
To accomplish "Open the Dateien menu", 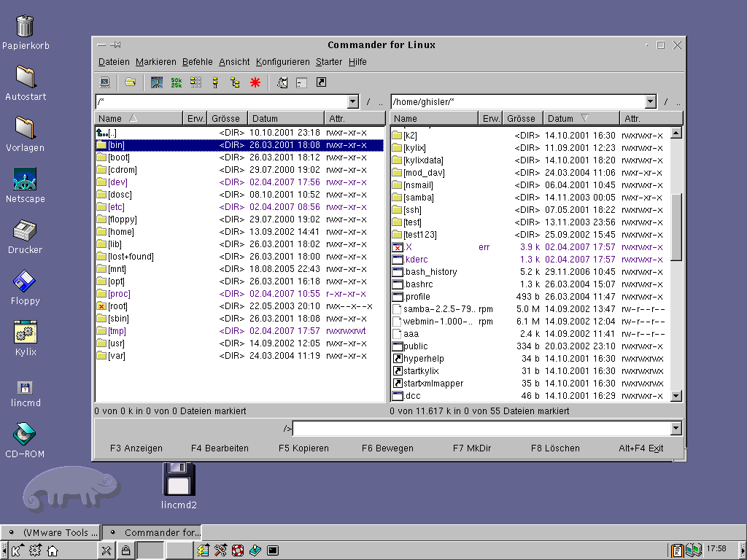I will click(x=114, y=62).
